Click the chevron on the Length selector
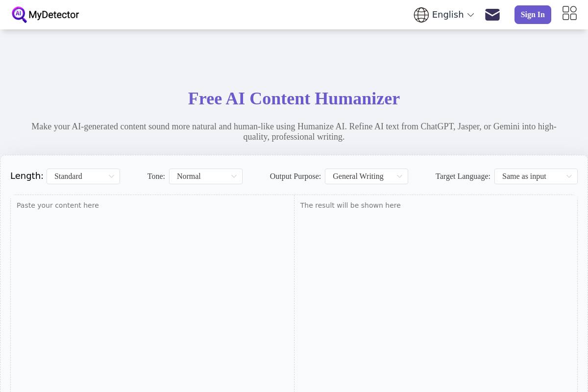Screen dimensions: 588x392 pos(111,176)
